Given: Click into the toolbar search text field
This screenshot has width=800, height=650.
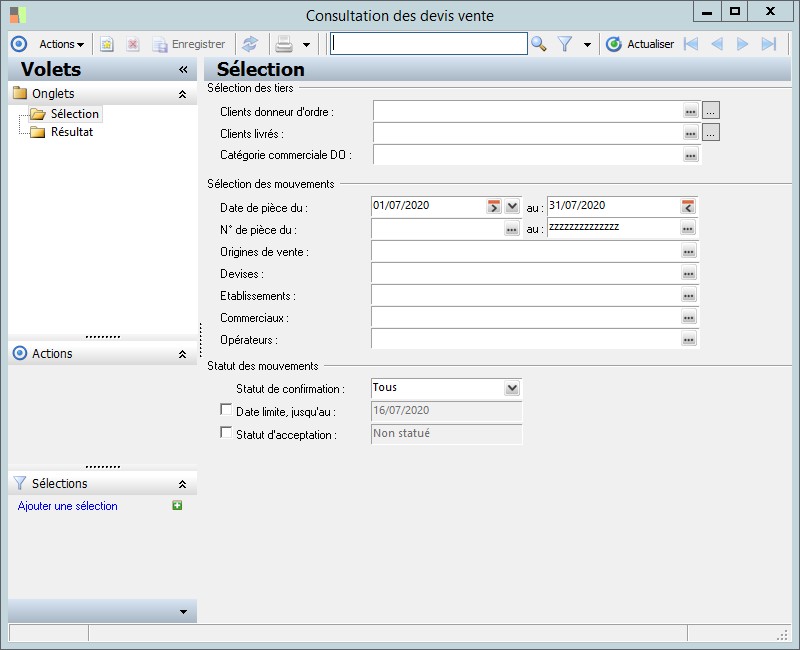Looking at the screenshot, I should pos(428,44).
